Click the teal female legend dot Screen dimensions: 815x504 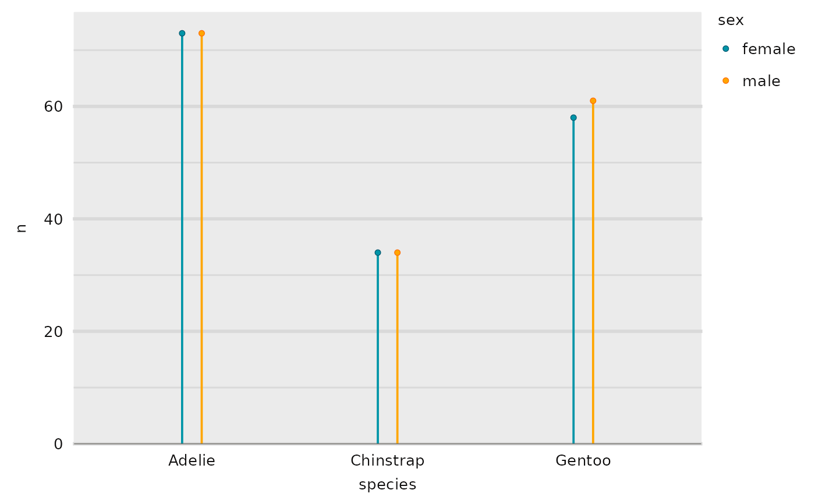pos(725,49)
